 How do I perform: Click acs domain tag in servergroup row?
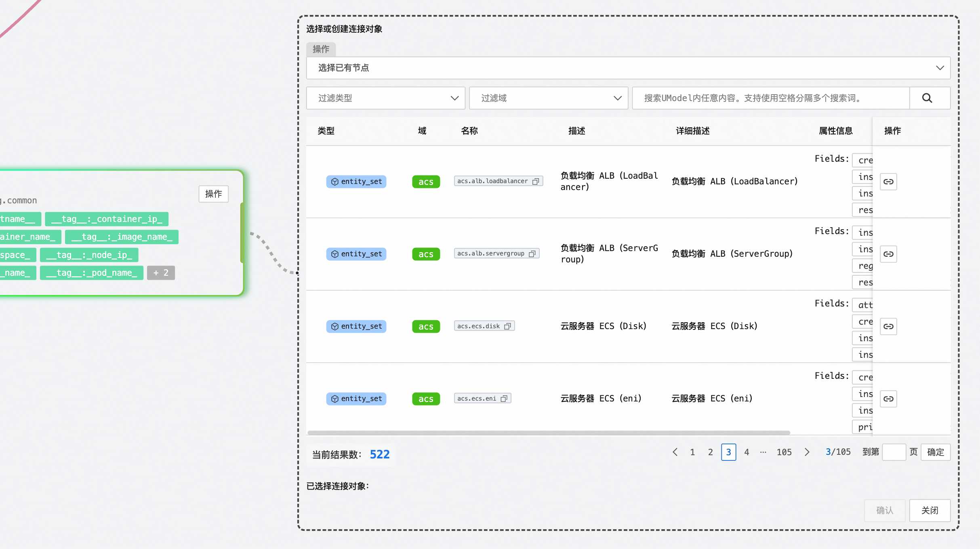[426, 254]
